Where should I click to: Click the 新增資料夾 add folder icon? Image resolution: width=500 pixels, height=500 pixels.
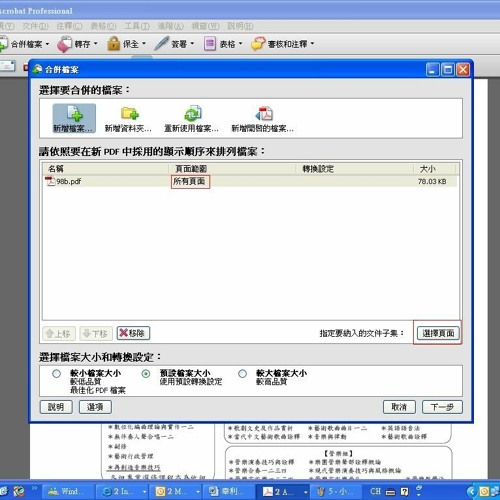pos(130,113)
